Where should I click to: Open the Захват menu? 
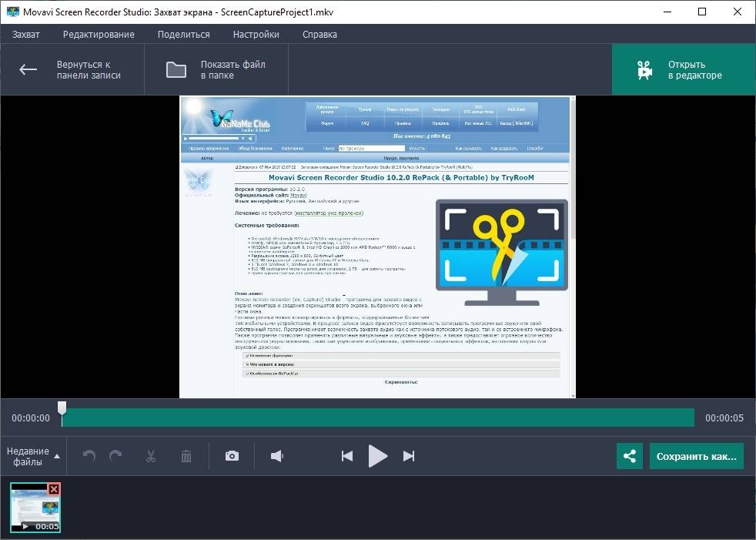pos(25,34)
